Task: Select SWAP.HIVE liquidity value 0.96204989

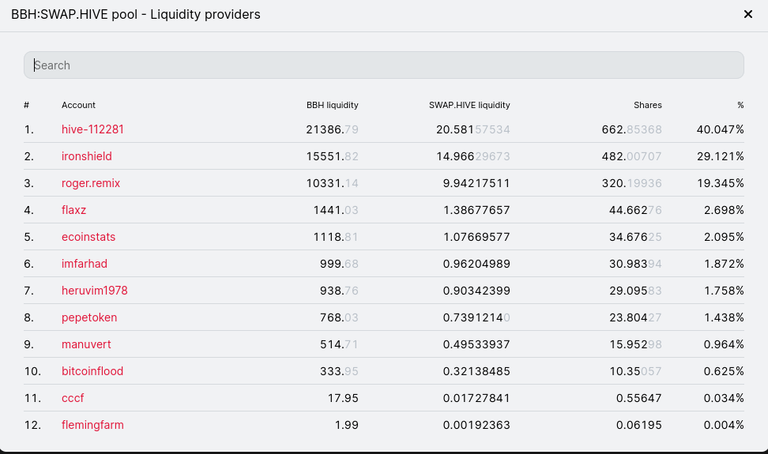Action: point(477,264)
